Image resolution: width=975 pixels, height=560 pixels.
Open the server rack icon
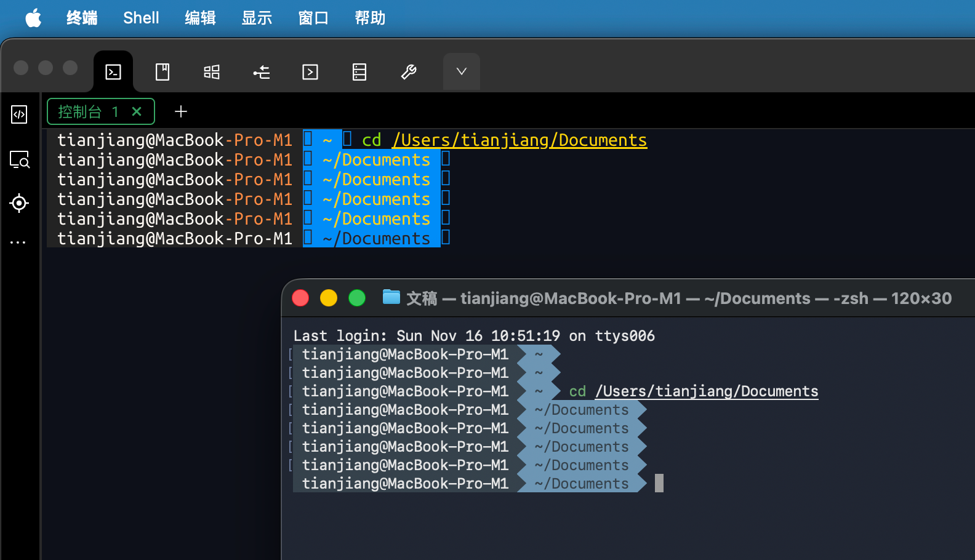(x=359, y=72)
